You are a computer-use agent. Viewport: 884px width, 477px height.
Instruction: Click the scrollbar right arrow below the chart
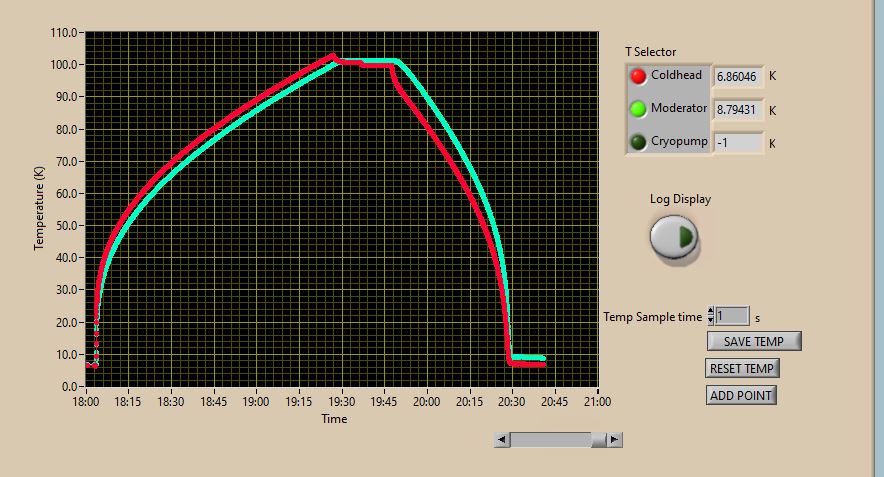pos(615,440)
